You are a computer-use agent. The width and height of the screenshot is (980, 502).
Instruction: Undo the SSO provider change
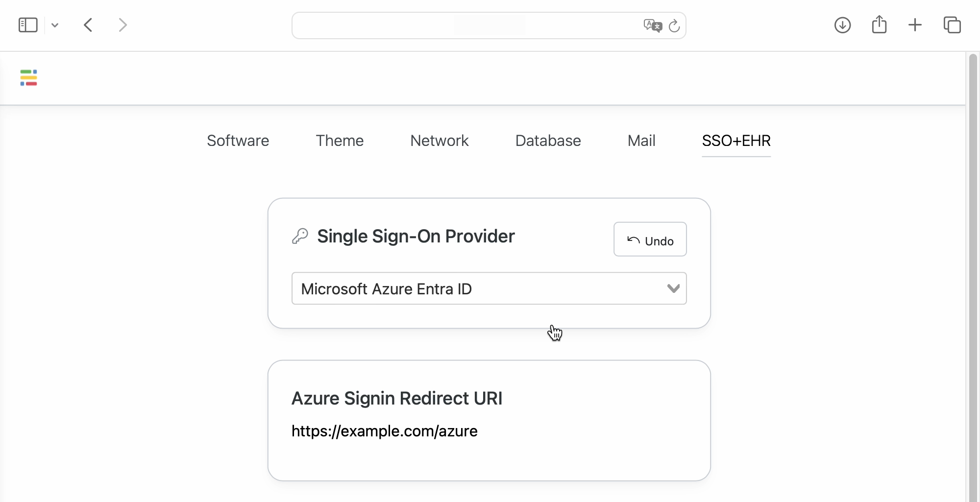click(x=650, y=239)
